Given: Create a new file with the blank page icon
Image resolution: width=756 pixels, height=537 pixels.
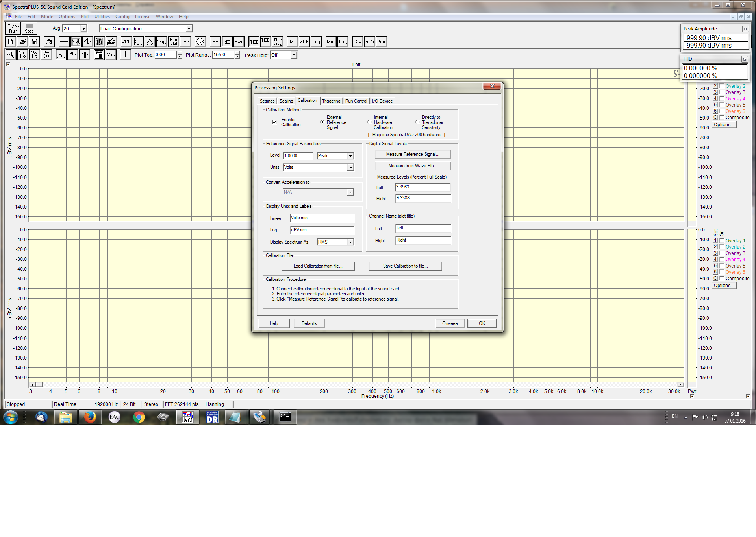Looking at the screenshot, I should 11,42.
